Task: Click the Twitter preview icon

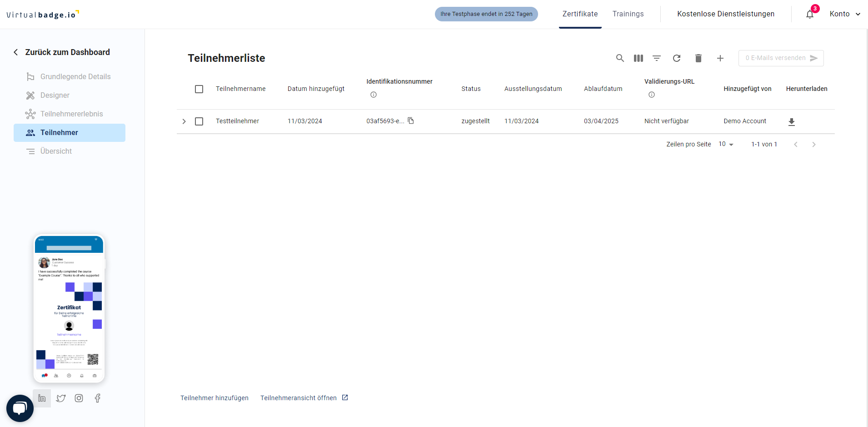Action: 61,398
